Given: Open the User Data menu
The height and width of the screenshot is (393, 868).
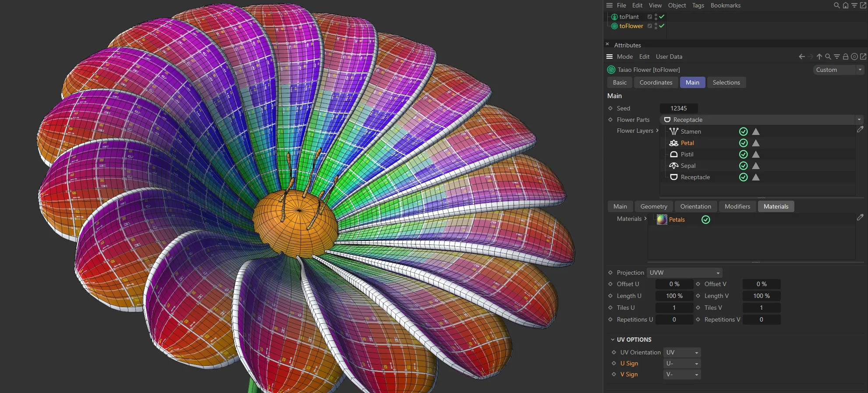Looking at the screenshot, I should click(669, 57).
